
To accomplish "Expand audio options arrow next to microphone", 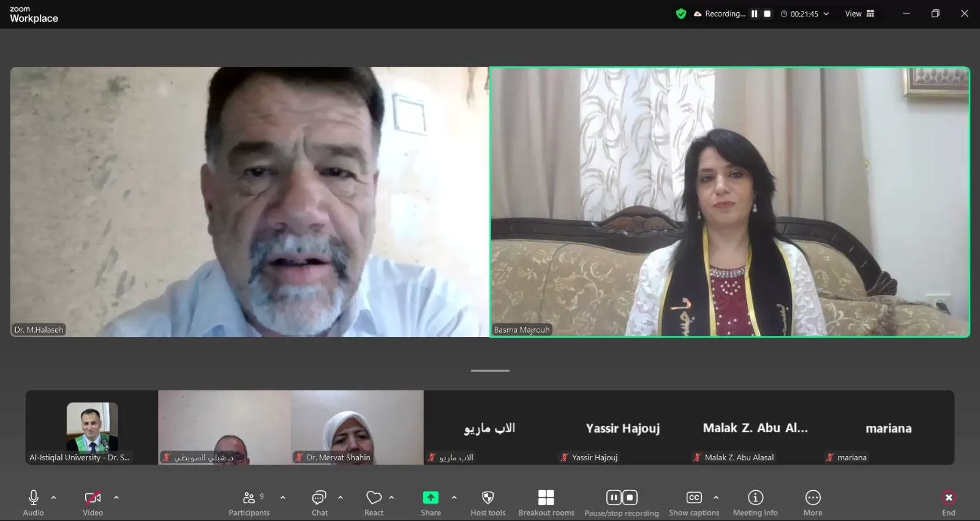I will point(54,498).
